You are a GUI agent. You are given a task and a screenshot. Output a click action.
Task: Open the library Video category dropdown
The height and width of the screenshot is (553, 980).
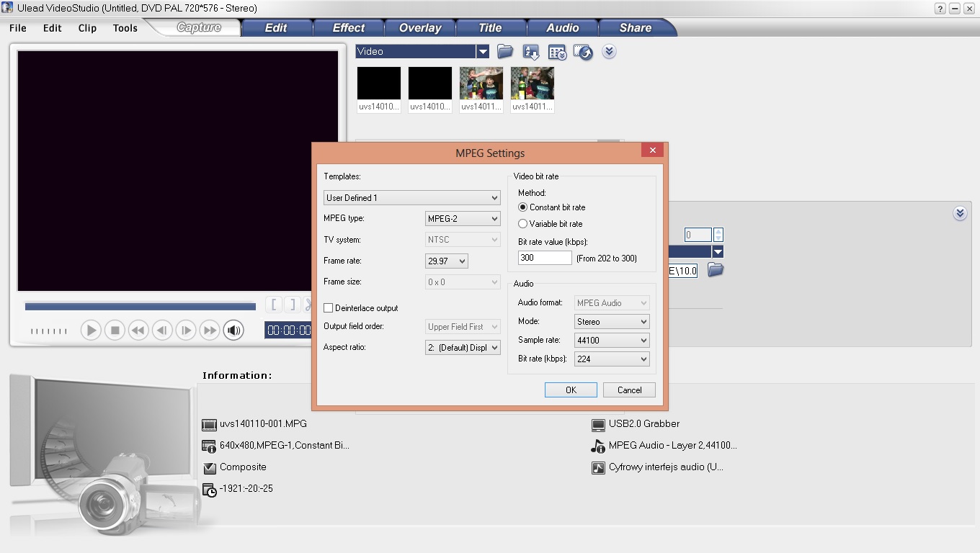point(422,52)
